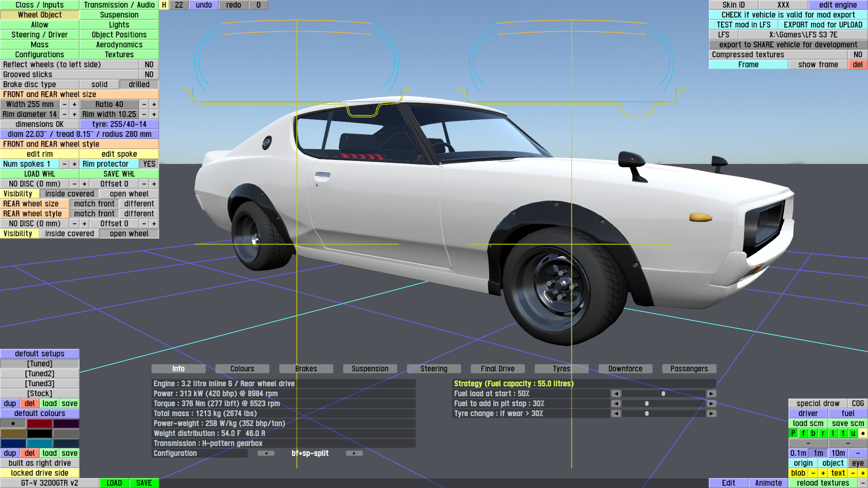Go to the next Configuration with the arrow
This screenshot has width=868, height=488.
tap(354, 453)
